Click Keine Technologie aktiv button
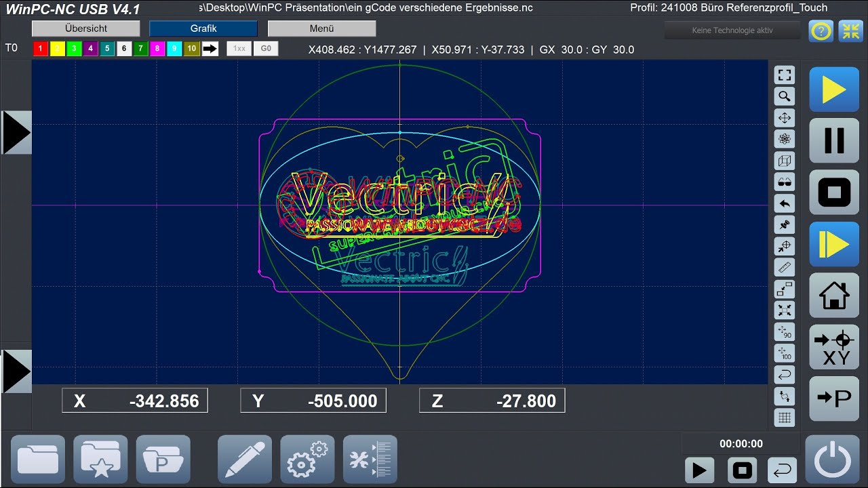Viewport: 868px width, 488px height. click(x=732, y=30)
